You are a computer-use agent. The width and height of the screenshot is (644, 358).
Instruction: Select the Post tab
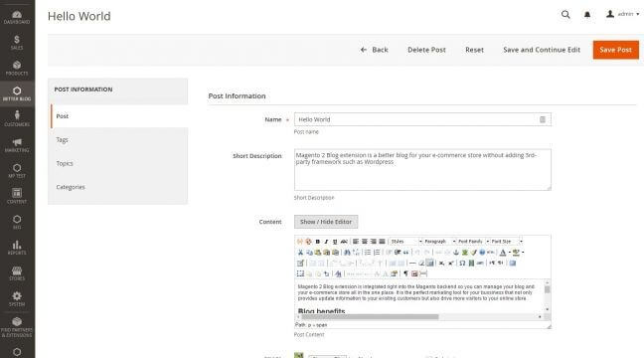[x=119, y=116]
